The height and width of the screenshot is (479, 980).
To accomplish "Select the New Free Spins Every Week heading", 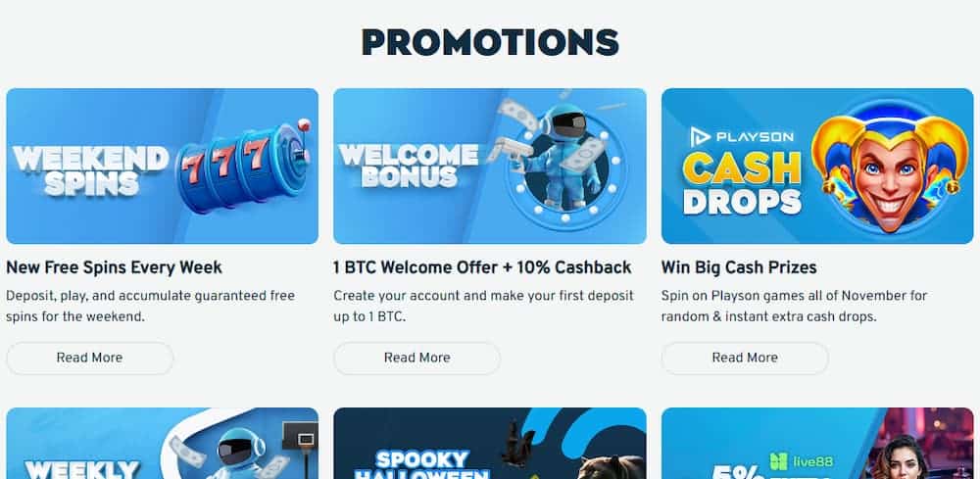I will click(x=114, y=267).
